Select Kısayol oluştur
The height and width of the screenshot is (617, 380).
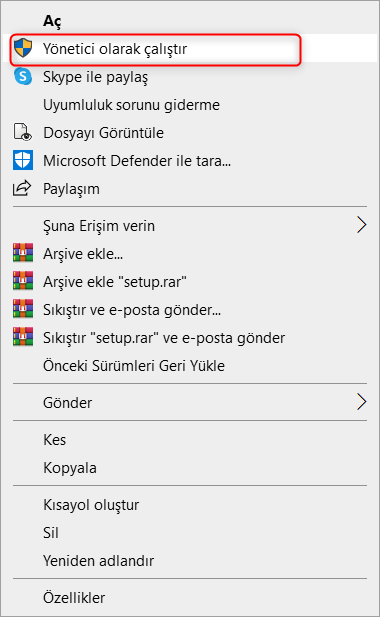point(190,505)
